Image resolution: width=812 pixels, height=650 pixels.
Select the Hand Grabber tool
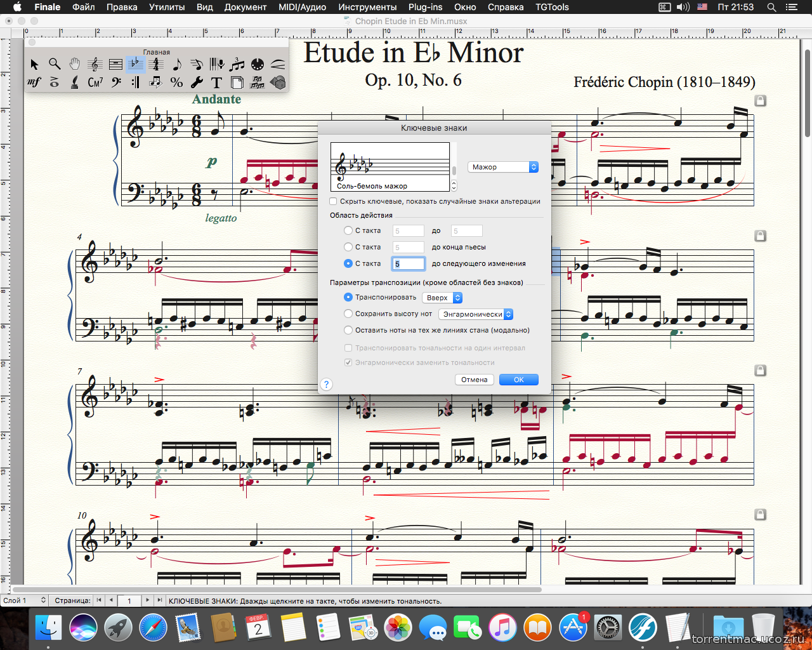coord(75,64)
